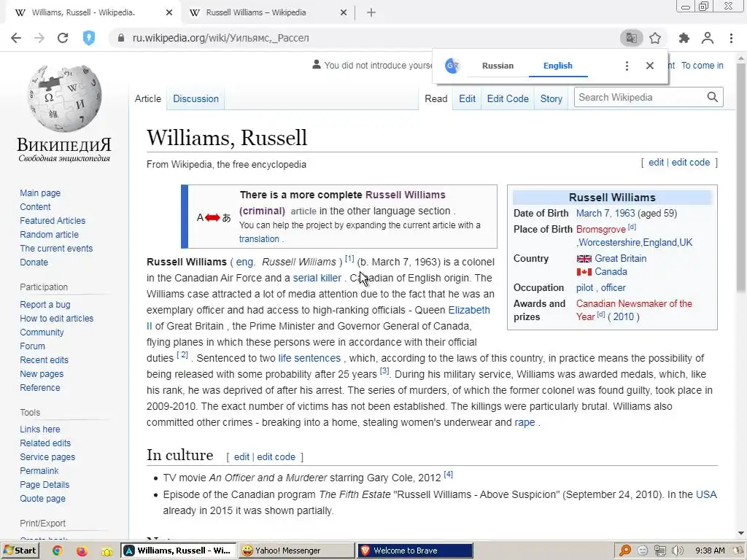Open the Start menu
This screenshot has height=560, width=747.
(x=20, y=551)
